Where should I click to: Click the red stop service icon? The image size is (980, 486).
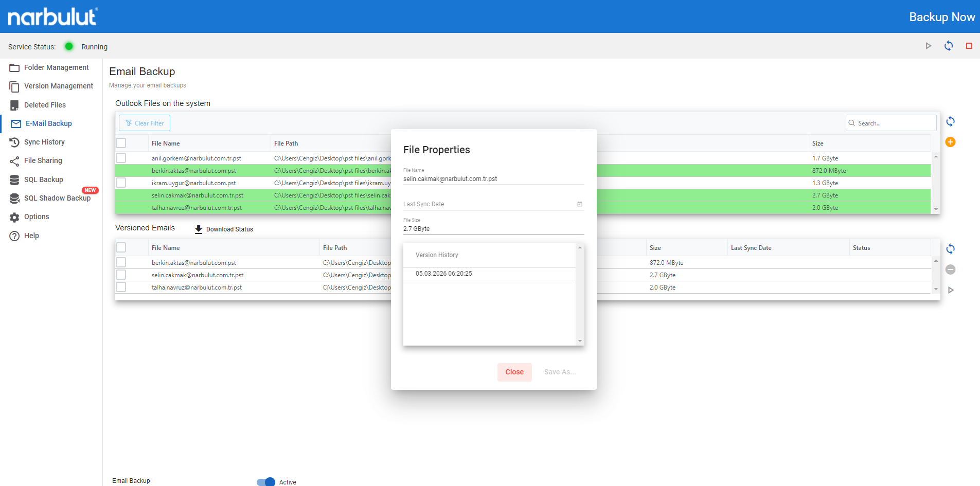(969, 46)
